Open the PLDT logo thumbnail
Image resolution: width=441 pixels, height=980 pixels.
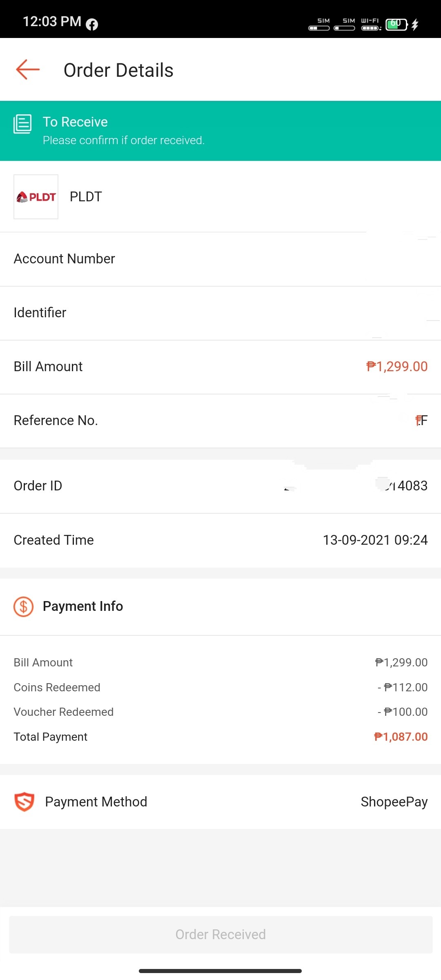coord(36,197)
